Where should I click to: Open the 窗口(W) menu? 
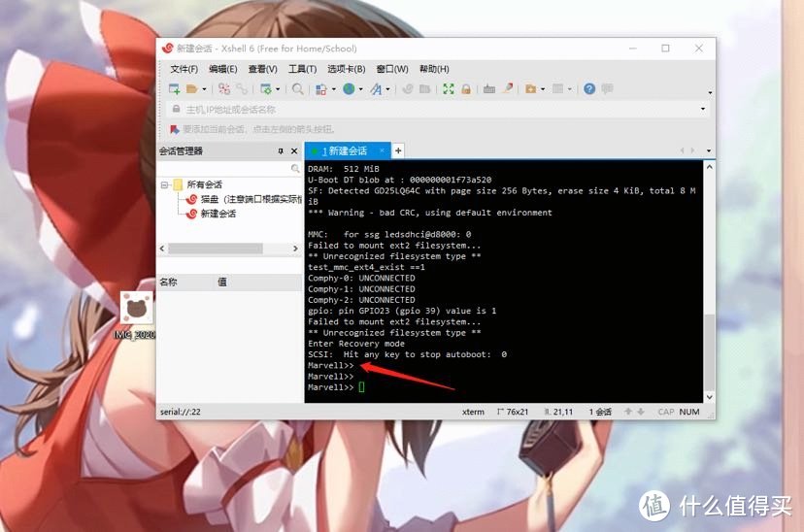coord(392,69)
